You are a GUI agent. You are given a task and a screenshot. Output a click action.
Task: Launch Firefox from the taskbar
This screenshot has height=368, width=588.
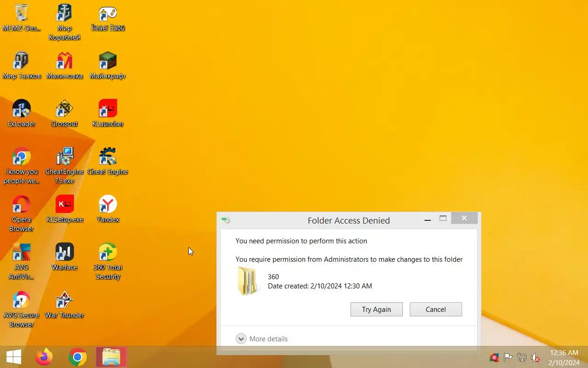pos(44,357)
